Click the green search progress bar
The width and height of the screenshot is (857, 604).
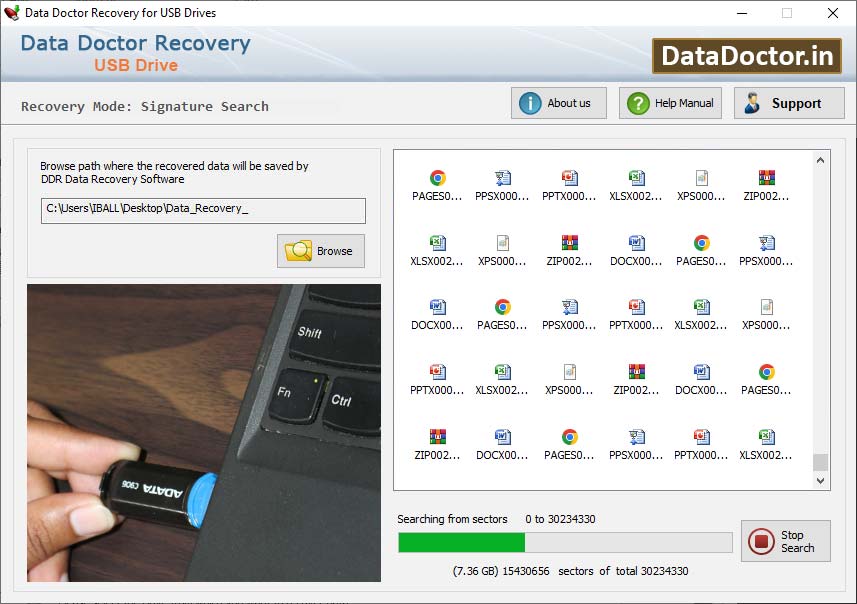460,542
